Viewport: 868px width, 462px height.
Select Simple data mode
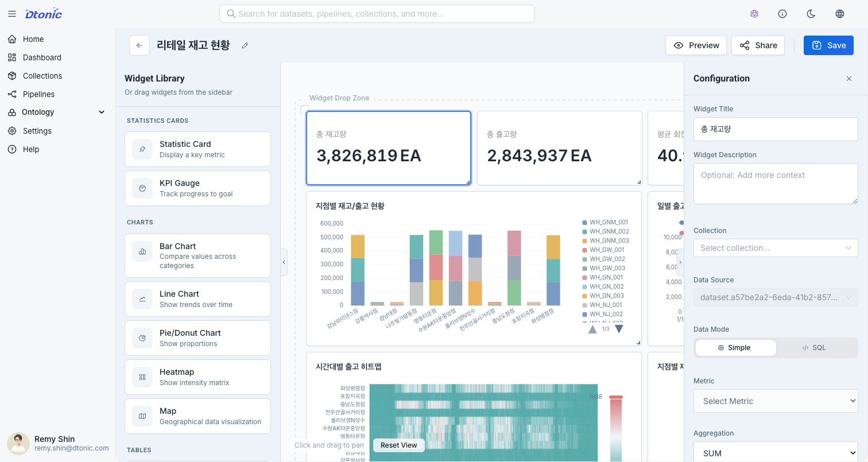pyautogui.click(x=735, y=348)
